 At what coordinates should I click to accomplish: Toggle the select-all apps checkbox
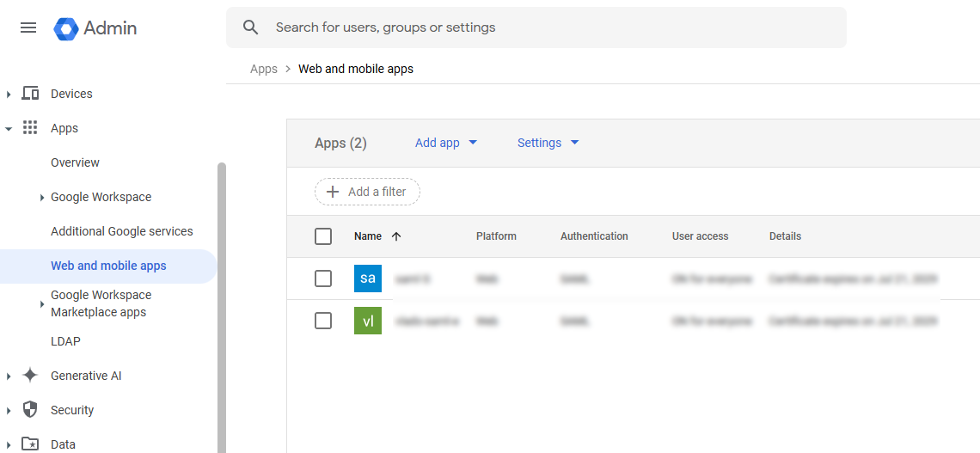point(323,236)
